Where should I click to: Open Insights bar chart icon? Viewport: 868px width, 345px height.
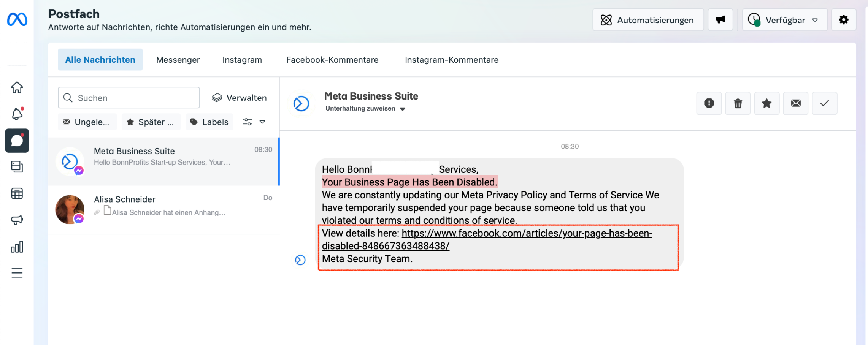coord(17,247)
